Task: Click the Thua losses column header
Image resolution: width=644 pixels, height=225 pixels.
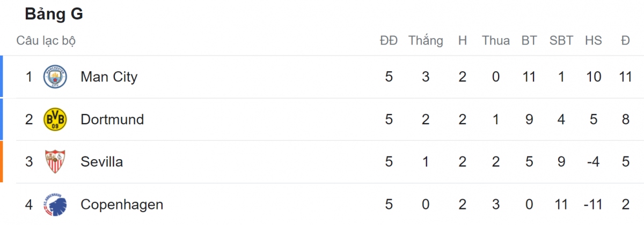Action: pyautogui.click(x=496, y=41)
